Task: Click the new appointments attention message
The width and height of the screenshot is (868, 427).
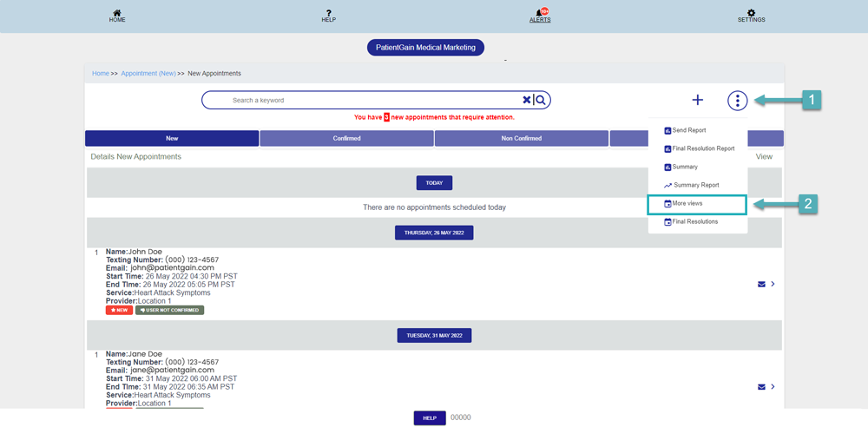Action: [434, 117]
